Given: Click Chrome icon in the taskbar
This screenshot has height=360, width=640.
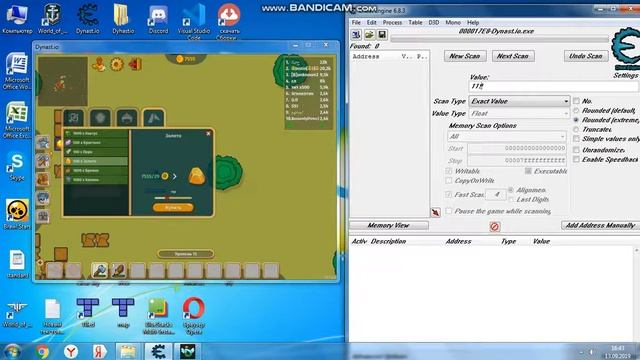Looking at the screenshot, I should 42,351.
